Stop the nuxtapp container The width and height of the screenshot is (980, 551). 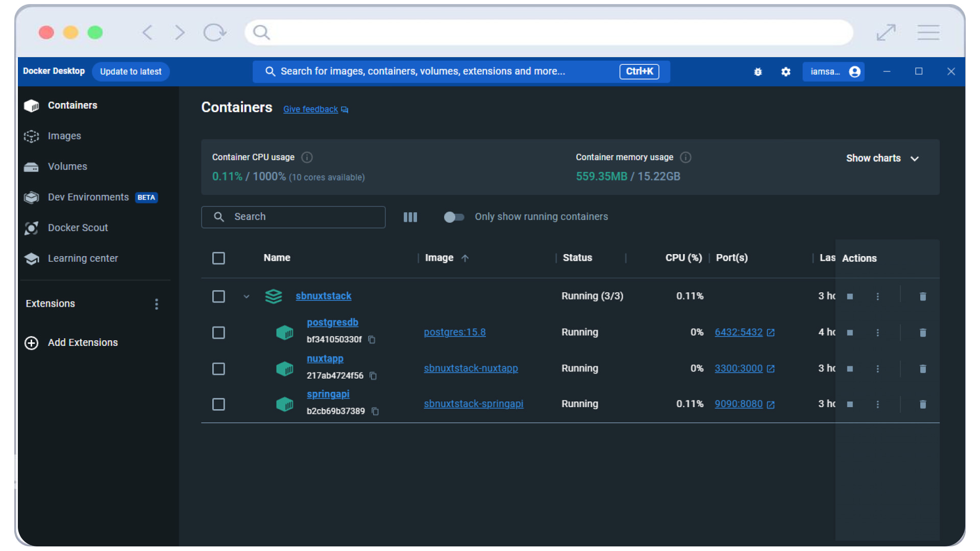coord(850,369)
